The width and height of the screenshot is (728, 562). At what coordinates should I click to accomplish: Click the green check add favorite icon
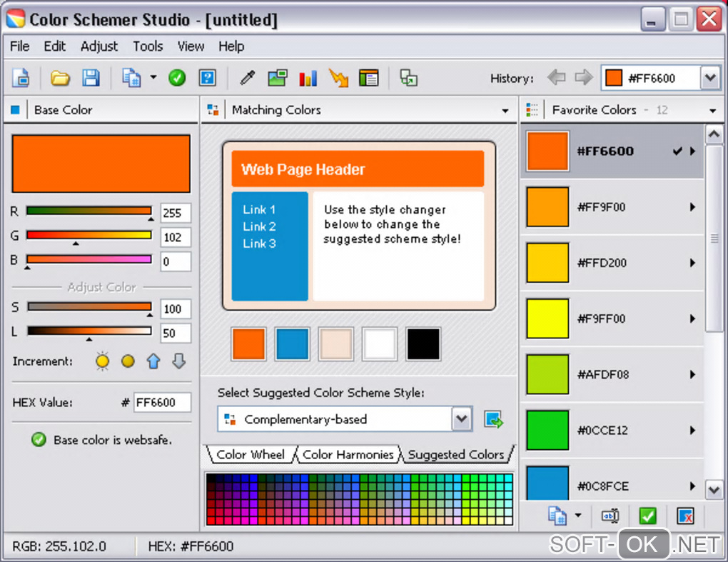click(x=647, y=516)
